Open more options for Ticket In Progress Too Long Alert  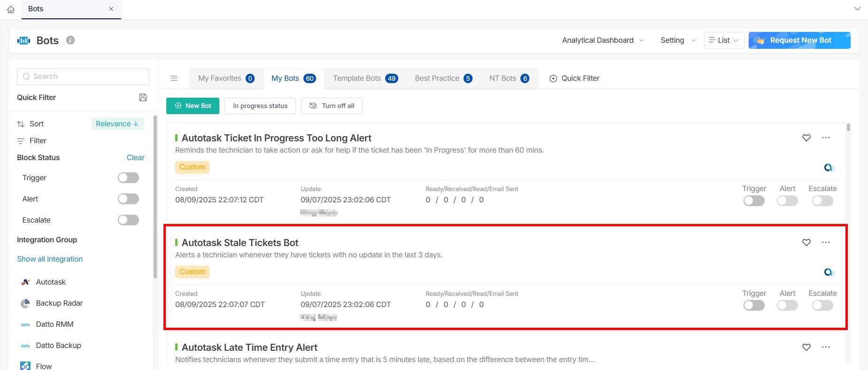826,138
